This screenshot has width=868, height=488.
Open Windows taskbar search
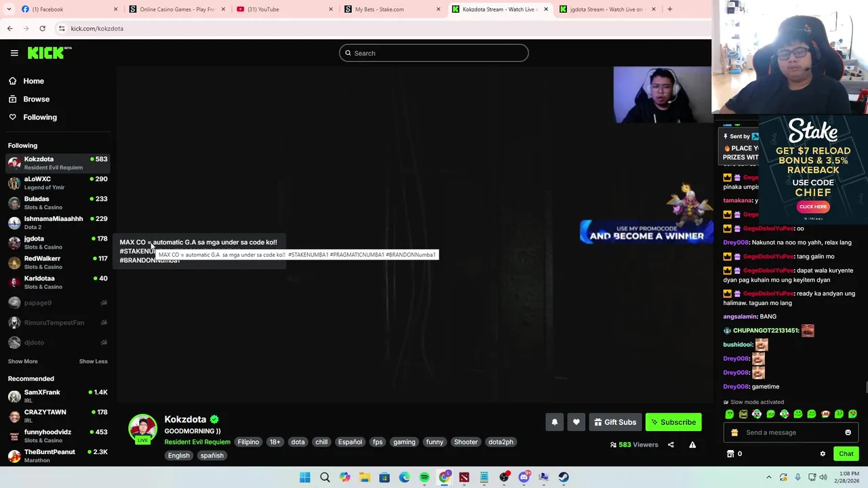325,477
